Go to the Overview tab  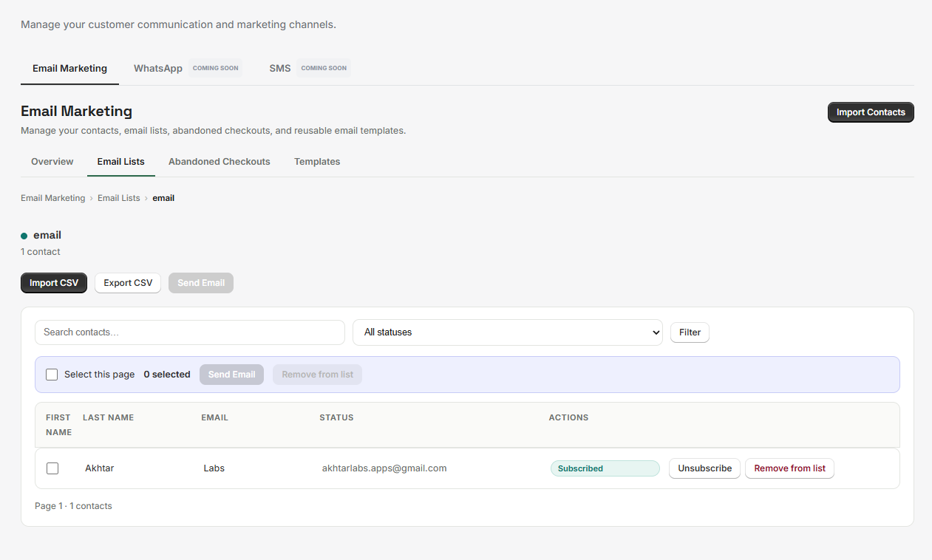click(x=52, y=161)
